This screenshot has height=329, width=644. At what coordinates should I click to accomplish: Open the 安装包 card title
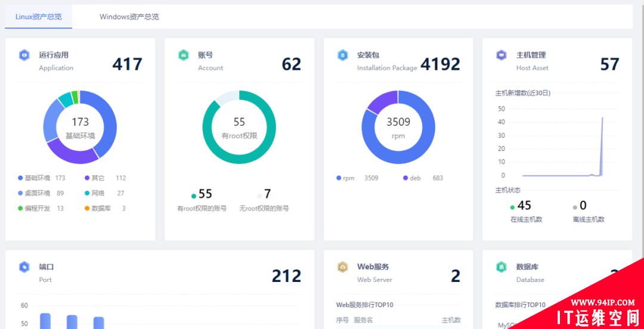point(368,55)
